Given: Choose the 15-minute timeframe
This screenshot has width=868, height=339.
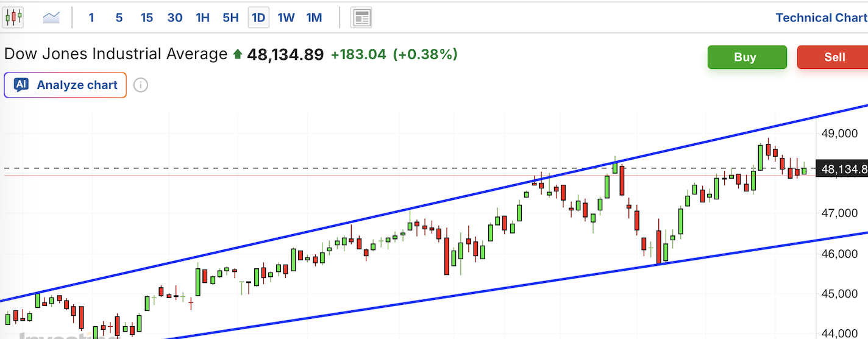Looking at the screenshot, I should (147, 18).
